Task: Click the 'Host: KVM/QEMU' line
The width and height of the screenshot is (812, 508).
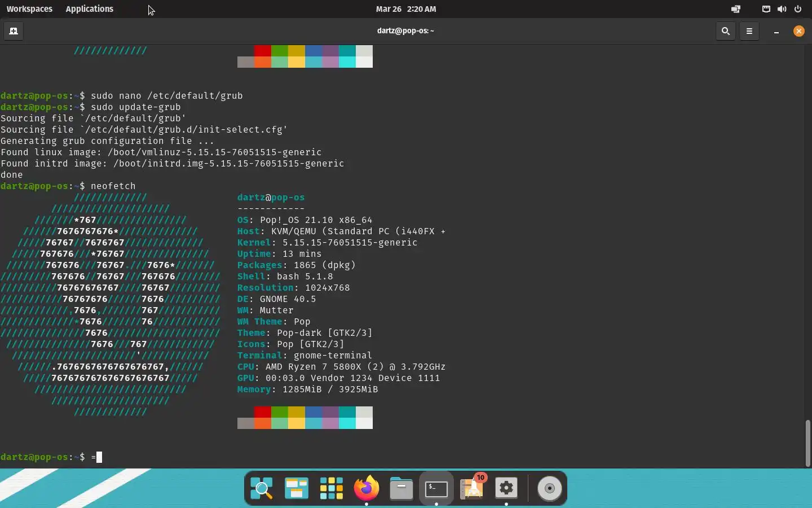Action: [342, 231]
